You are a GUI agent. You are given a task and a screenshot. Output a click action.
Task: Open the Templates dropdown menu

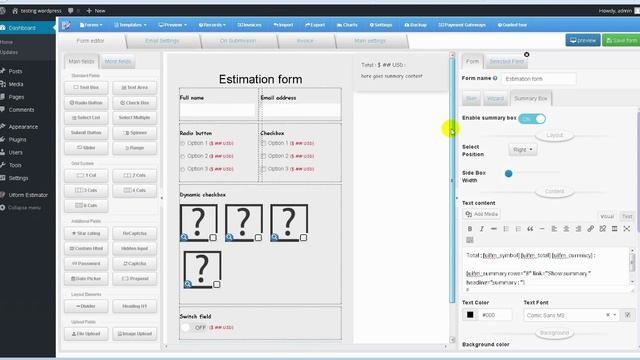pos(130,25)
